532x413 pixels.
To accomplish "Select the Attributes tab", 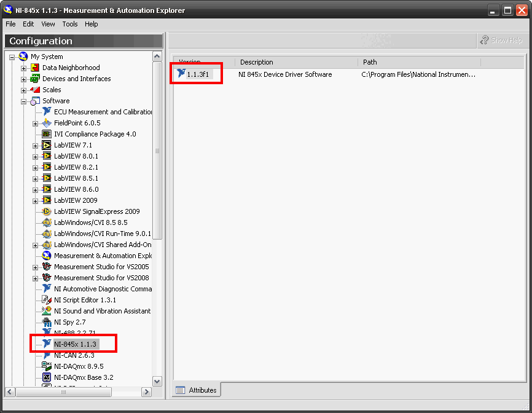I will pyautogui.click(x=197, y=390).
